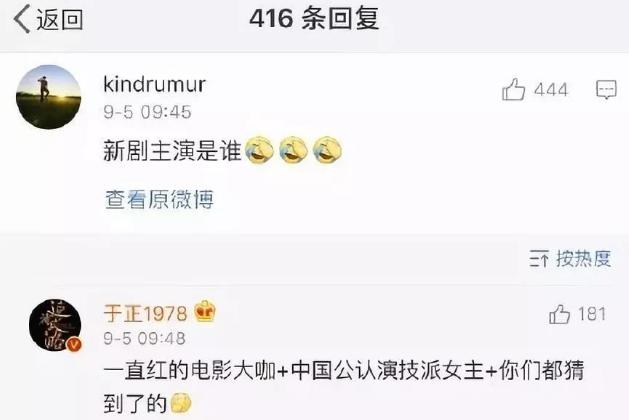Open kindrumur's profile picture
This screenshot has height=420, width=629.
[49, 97]
